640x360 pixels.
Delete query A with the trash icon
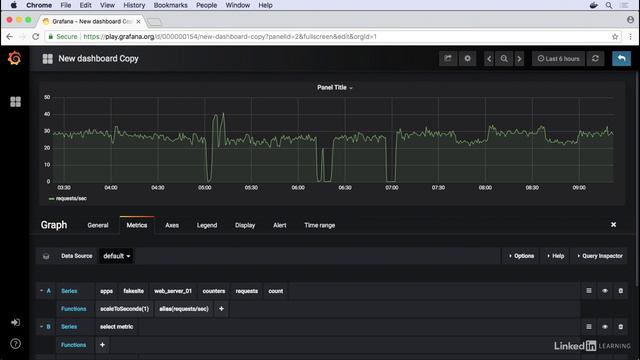click(620, 291)
